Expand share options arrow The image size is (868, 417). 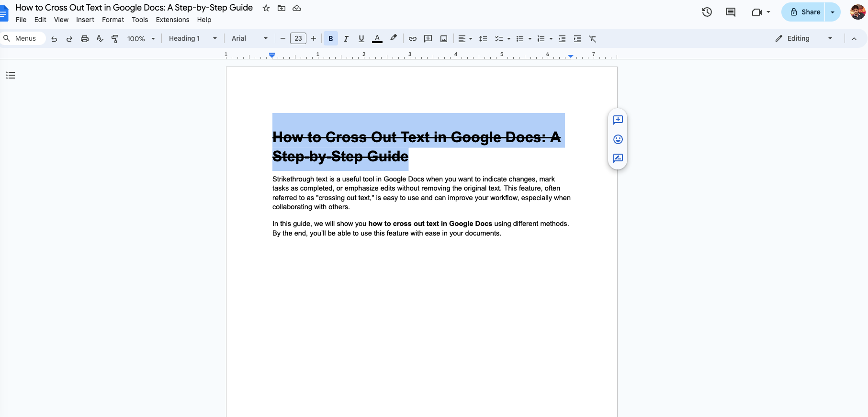tap(833, 12)
